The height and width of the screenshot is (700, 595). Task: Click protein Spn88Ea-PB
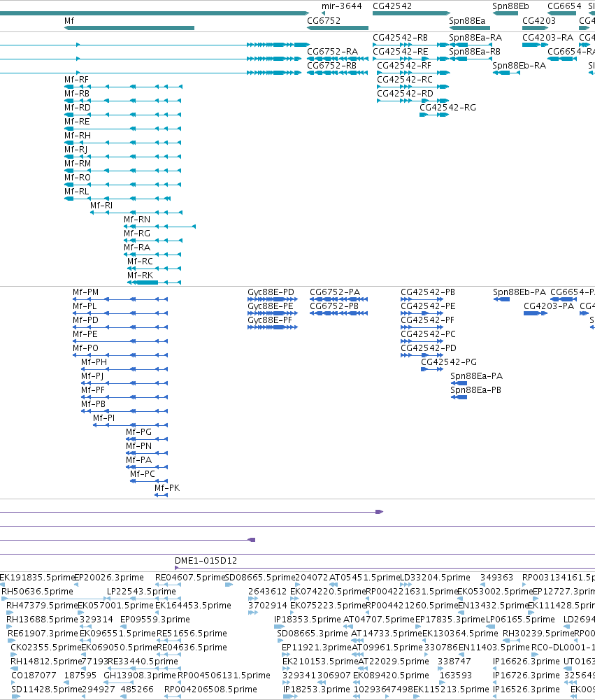459,397
